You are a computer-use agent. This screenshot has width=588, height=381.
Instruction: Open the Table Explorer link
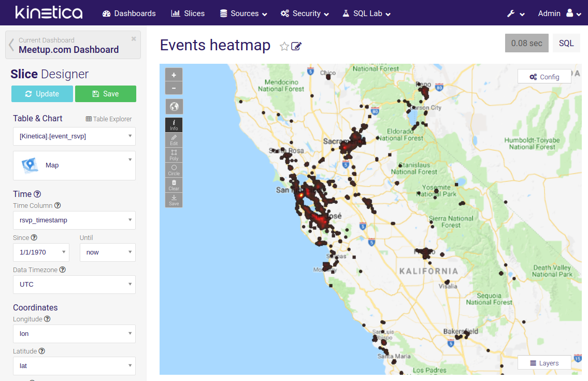[x=109, y=119]
